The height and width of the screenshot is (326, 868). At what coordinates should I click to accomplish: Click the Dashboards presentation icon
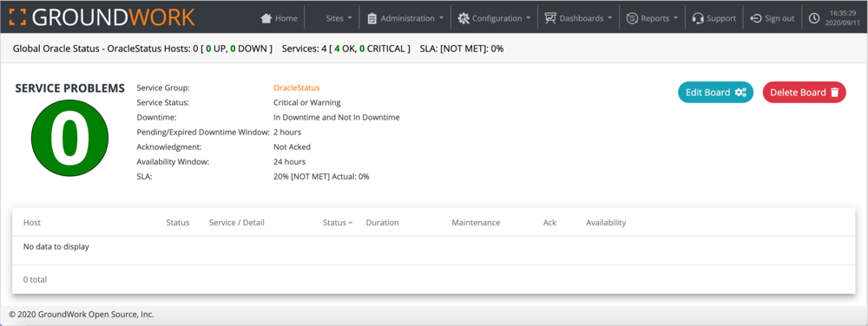tap(550, 18)
